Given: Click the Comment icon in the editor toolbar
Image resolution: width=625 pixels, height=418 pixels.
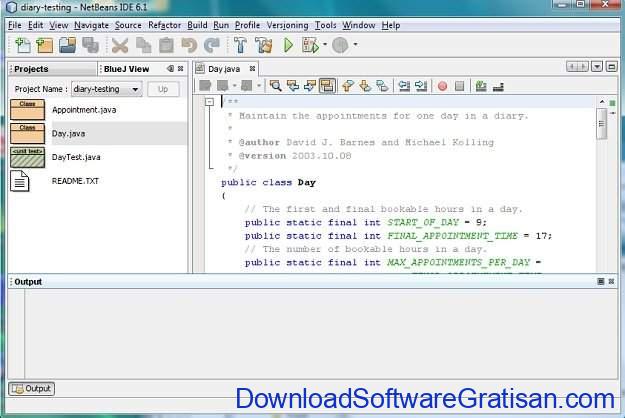Looking at the screenshot, I should (x=481, y=86).
